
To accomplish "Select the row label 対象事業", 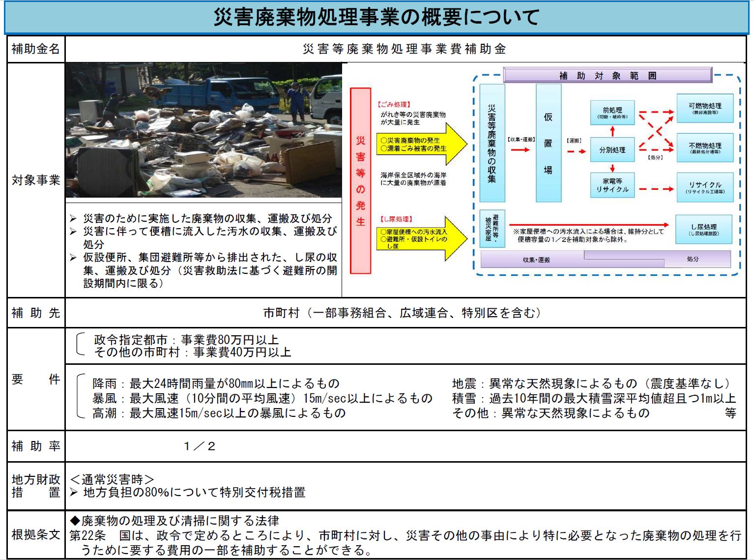I will (x=35, y=180).
